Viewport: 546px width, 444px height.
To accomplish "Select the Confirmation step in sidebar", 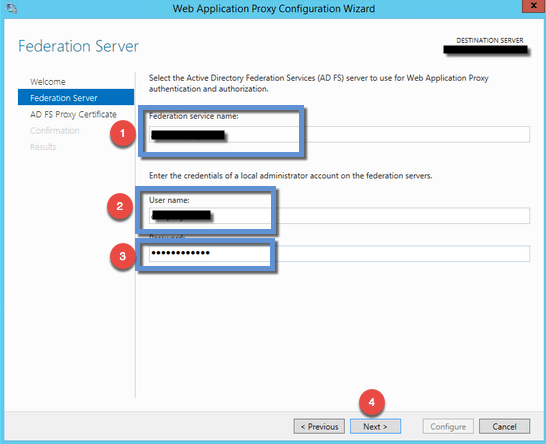I will [x=55, y=131].
